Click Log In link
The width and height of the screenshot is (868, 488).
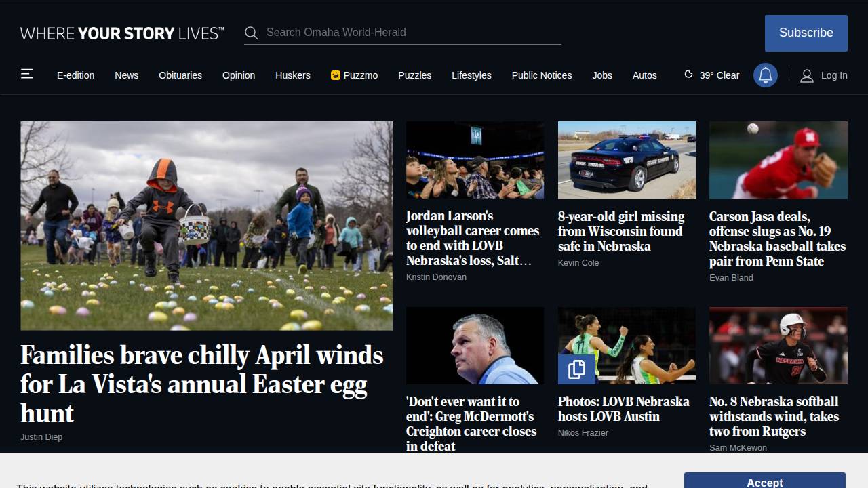834,75
